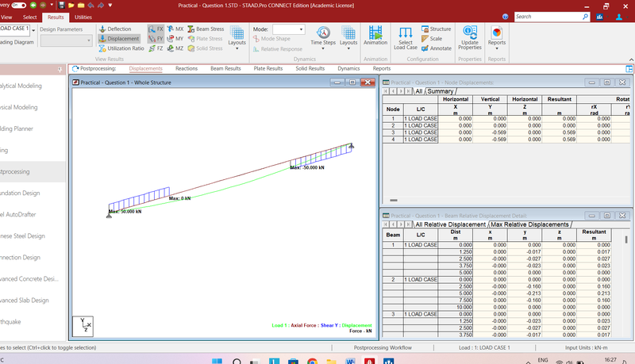This screenshot has height=364, width=635.
Task: Switch to the View ribbon tab
Action: coord(6,17)
